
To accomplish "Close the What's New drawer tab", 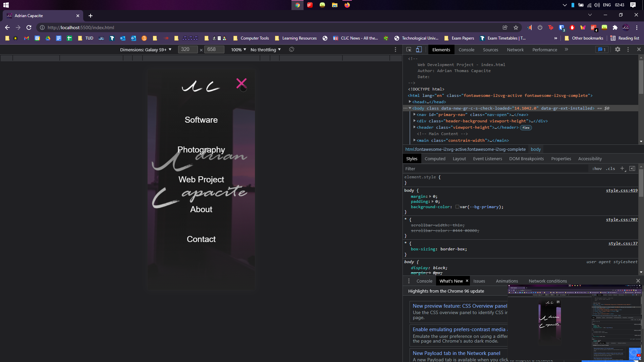I will pyautogui.click(x=467, y=281).
